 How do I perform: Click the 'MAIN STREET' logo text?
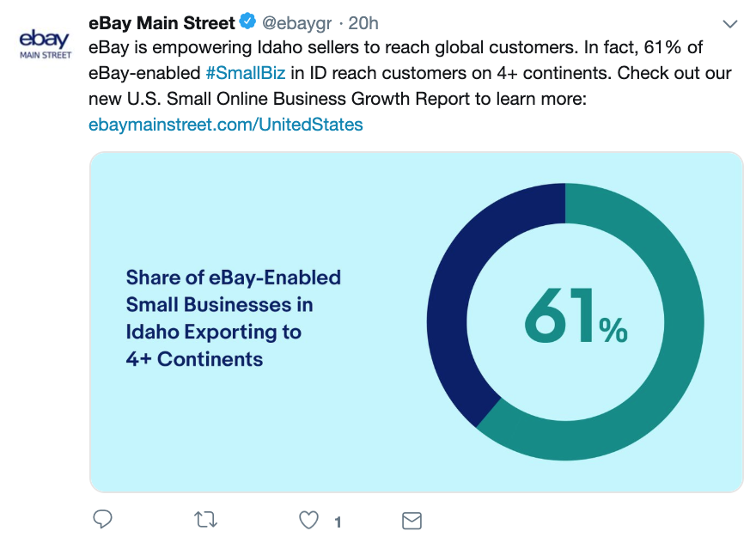coord(46,56)
